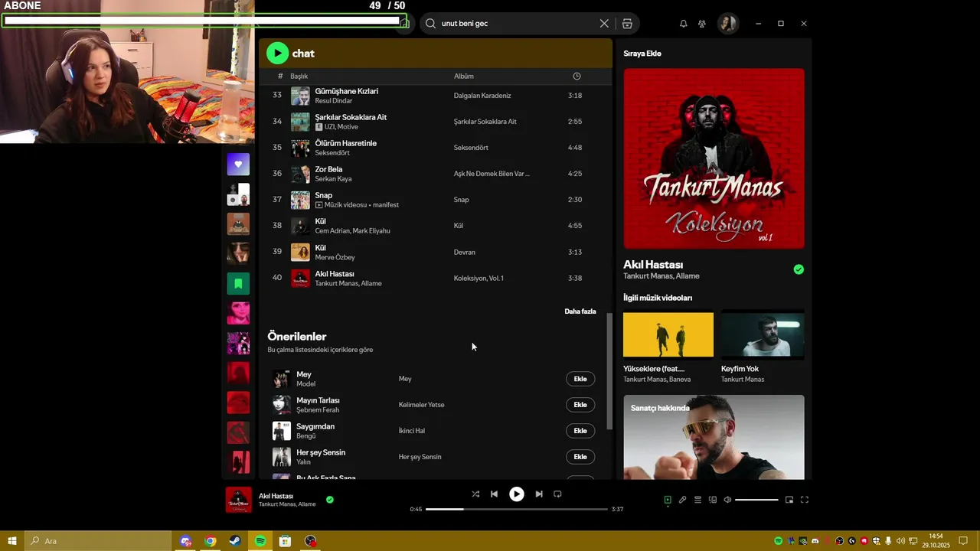Screen dimensions: 980x551
Task: Open the miniplayer icon
Action: pos(789,500)
